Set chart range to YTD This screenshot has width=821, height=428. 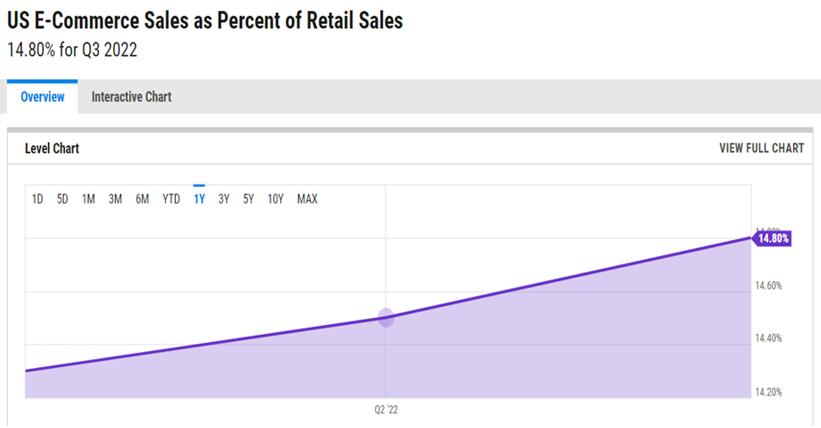tap(171, 199)
